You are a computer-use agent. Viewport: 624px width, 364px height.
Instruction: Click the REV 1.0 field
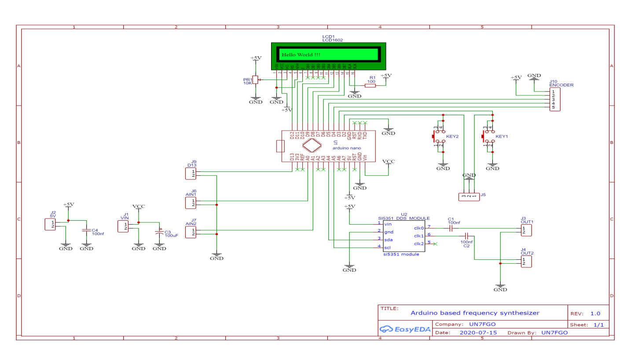588,313
